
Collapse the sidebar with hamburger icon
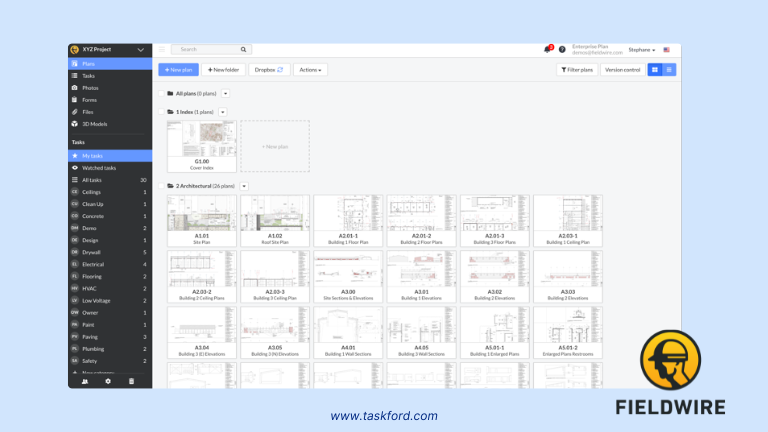(x=162, y=49)
